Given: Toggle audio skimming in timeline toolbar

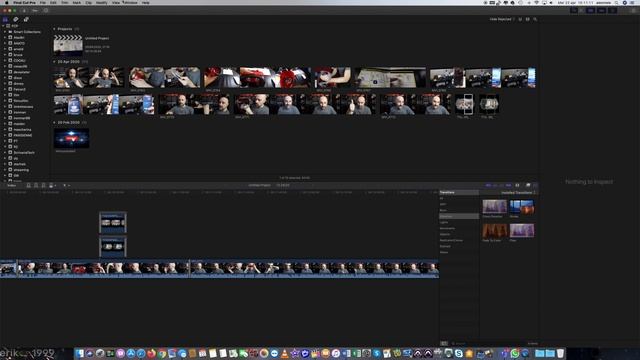Looking at the screenshot, I should pos(495,185).
